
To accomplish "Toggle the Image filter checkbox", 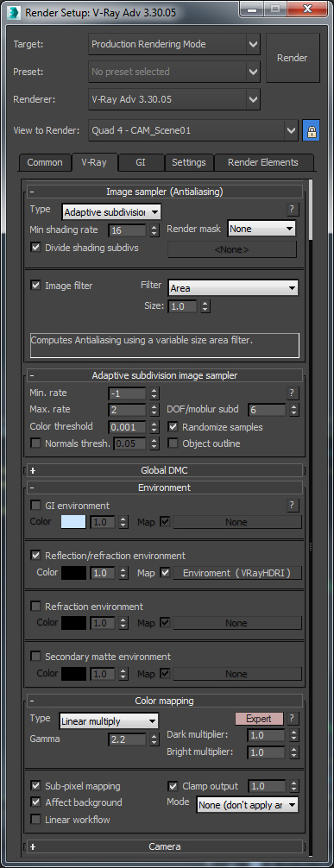I will (x=36, y=285).
